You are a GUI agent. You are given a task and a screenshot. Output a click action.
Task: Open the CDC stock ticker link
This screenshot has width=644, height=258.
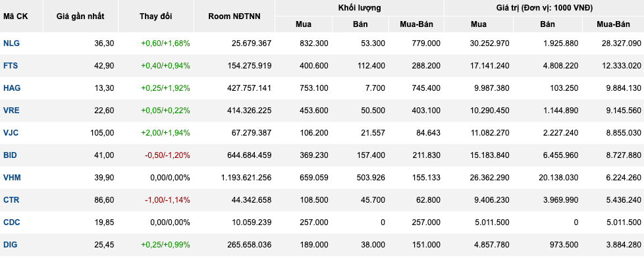[x=12, y=222]
